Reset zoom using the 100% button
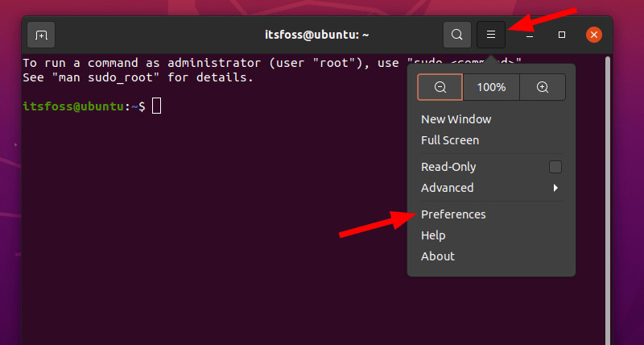This screenshot has width=644, height=345. pos(491,87)
